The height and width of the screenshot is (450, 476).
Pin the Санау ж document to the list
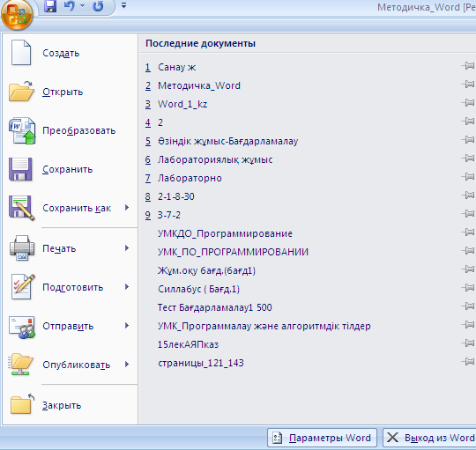click(x=468, y=66)
